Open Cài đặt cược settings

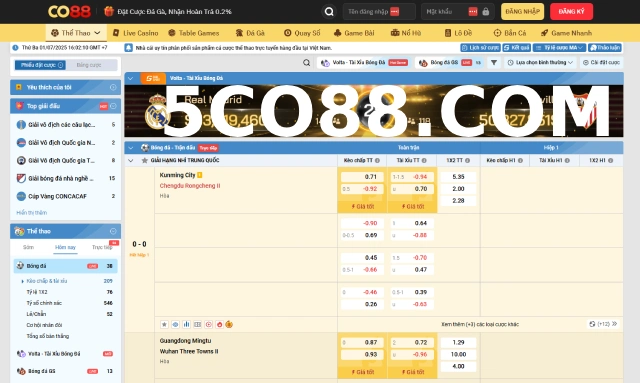601,62
